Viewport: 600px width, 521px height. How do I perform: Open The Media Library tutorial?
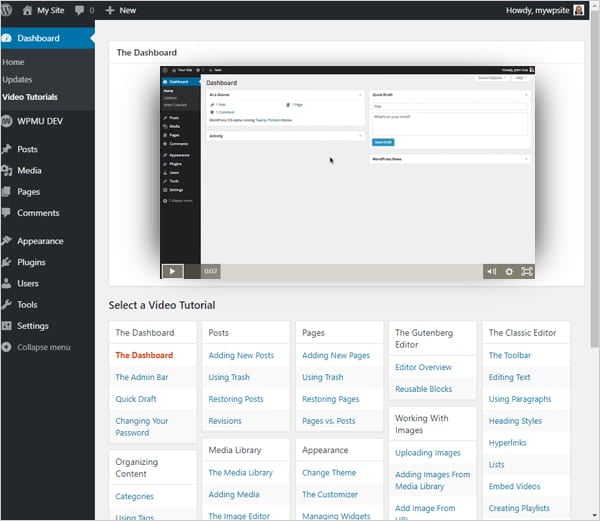[240, 473]
